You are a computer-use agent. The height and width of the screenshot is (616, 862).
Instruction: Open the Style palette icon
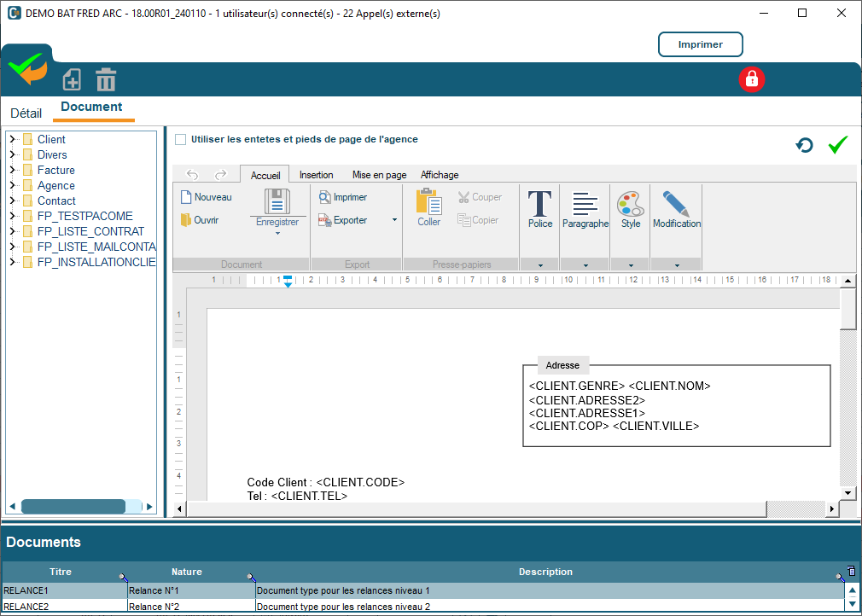coord(630,209)
